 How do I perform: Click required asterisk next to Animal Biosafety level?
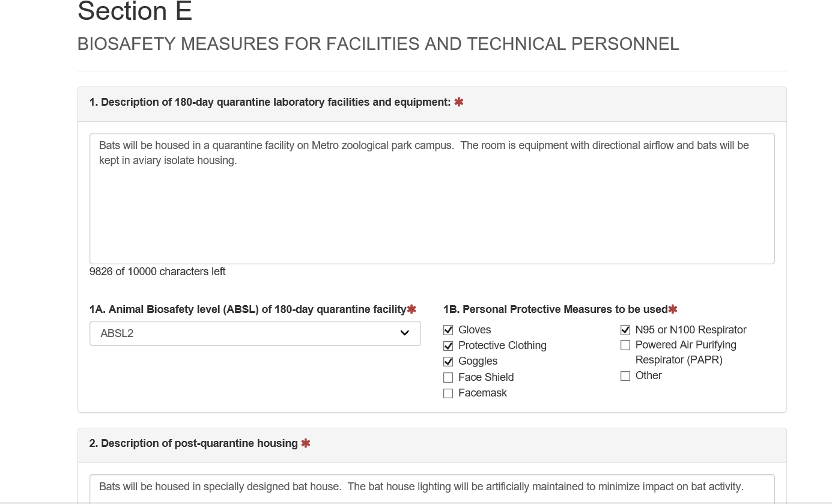pos(411,309)
